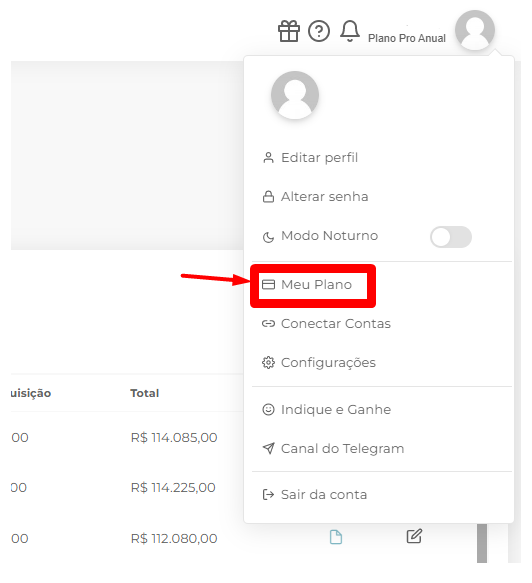532x583 pixels.
Task: Click the gray vertical scrollbar thumb
Action: [x=482, y=543]
